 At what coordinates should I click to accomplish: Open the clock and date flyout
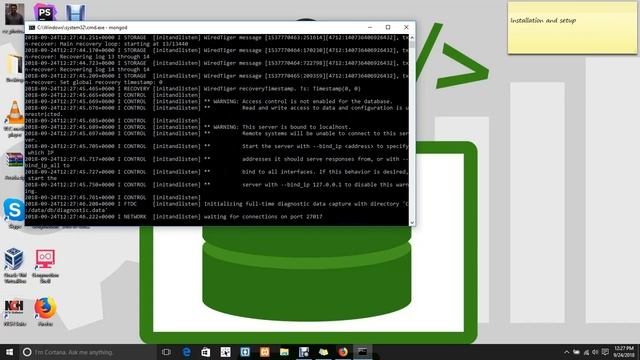[x=624, y=352]
